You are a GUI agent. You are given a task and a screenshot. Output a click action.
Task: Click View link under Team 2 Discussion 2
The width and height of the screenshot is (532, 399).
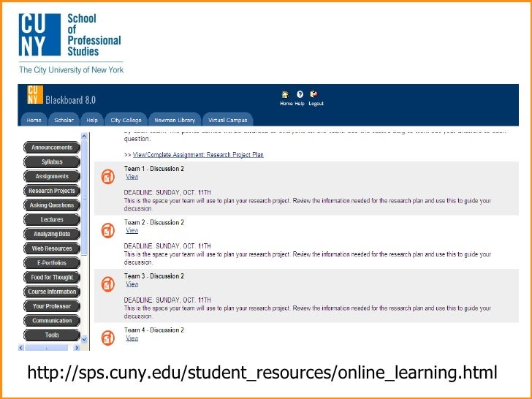pos(132,230)
